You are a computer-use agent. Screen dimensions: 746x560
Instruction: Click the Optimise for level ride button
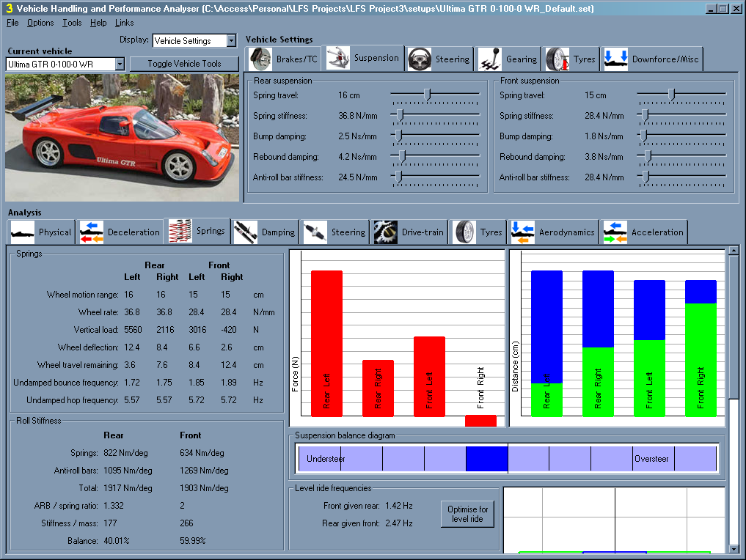[468, 514]
